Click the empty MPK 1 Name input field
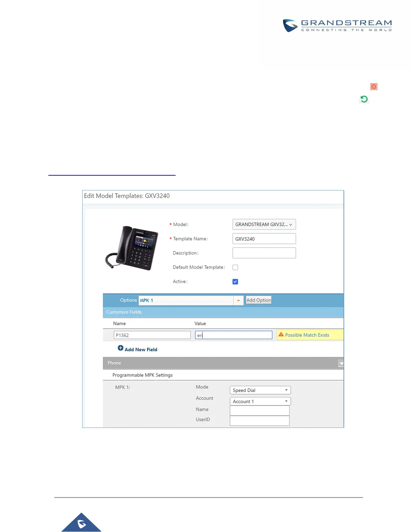 pos(260,410)
